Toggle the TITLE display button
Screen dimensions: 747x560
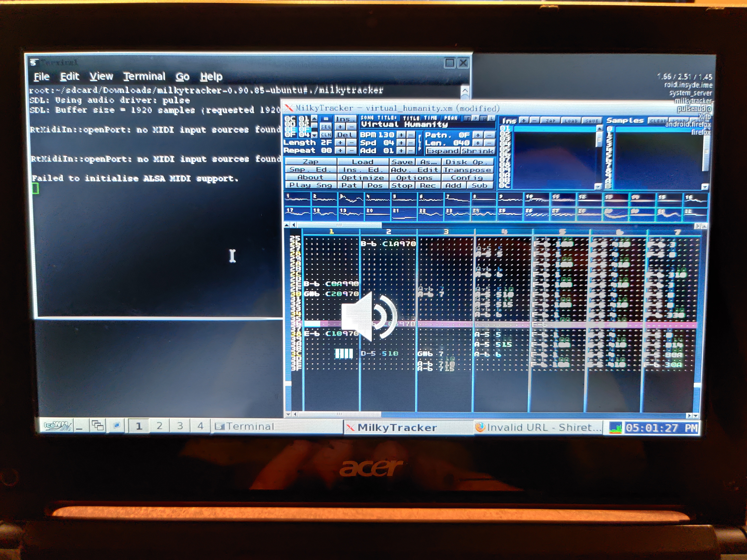click(x=411, y=118)
